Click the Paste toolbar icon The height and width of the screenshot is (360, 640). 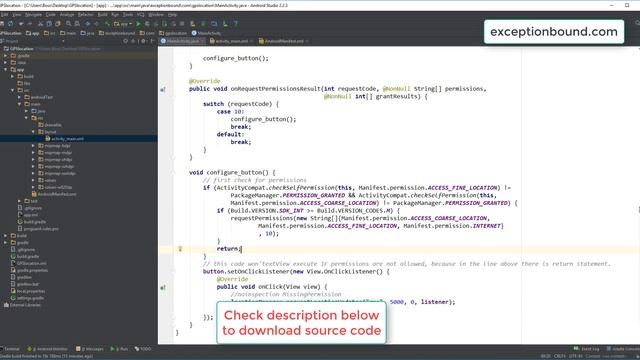coord(58,24)
